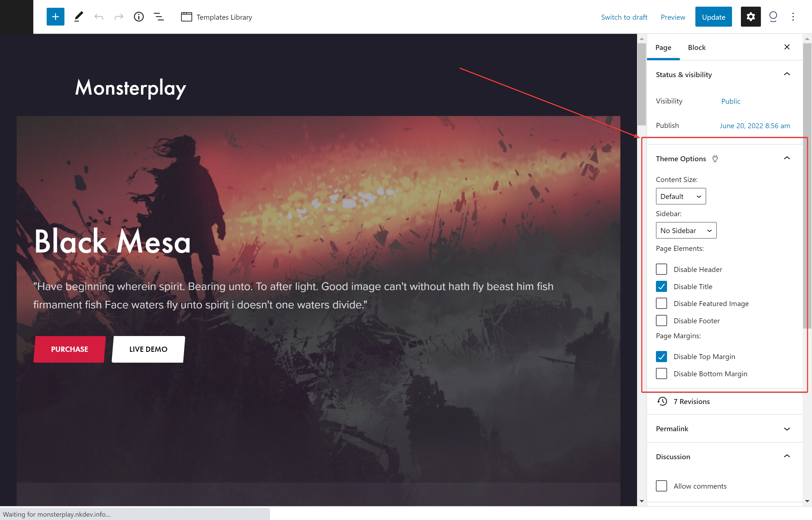Viewport: 812px width, 520px height.
Task: Open the Content Size Default dropdown
Action: click(x=681, y=196)
